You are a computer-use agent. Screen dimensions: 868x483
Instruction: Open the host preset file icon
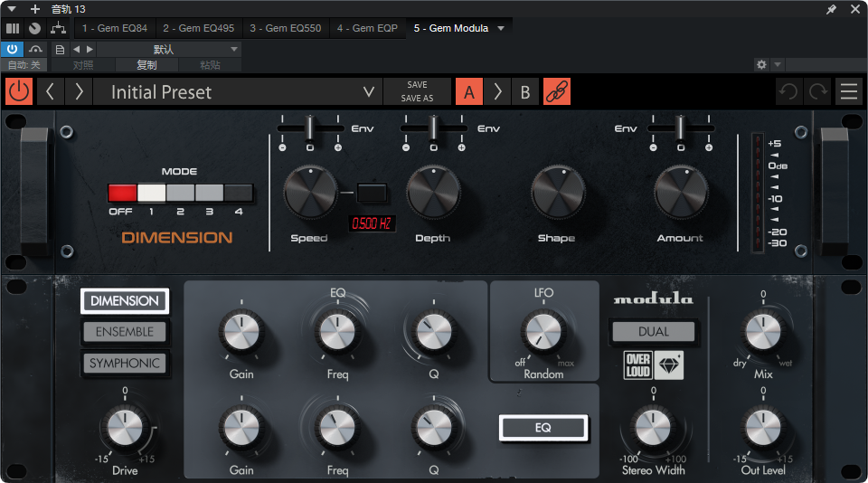coord(60,50)
